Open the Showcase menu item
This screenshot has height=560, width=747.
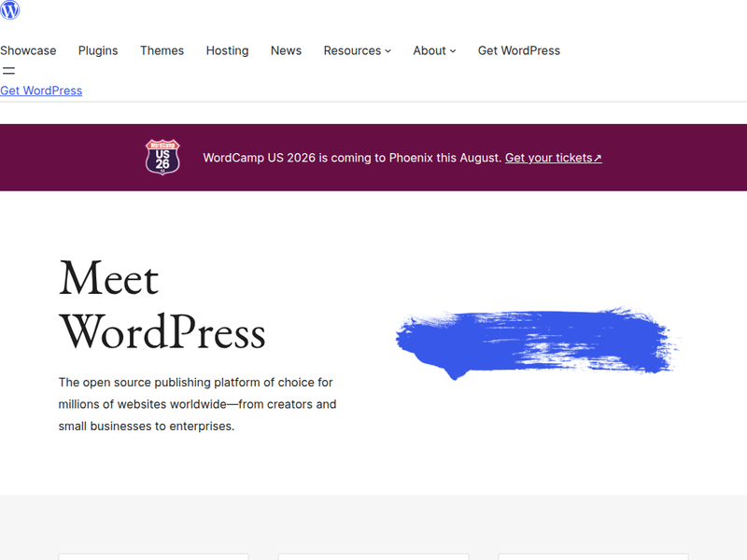(x=28, y=50)
